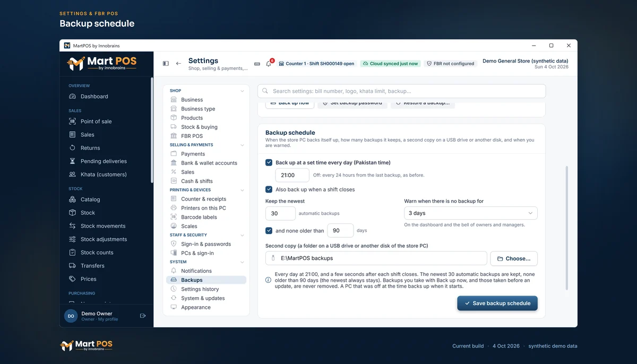
Task: Go back using the arrow icon
Action: coord(178,64)
